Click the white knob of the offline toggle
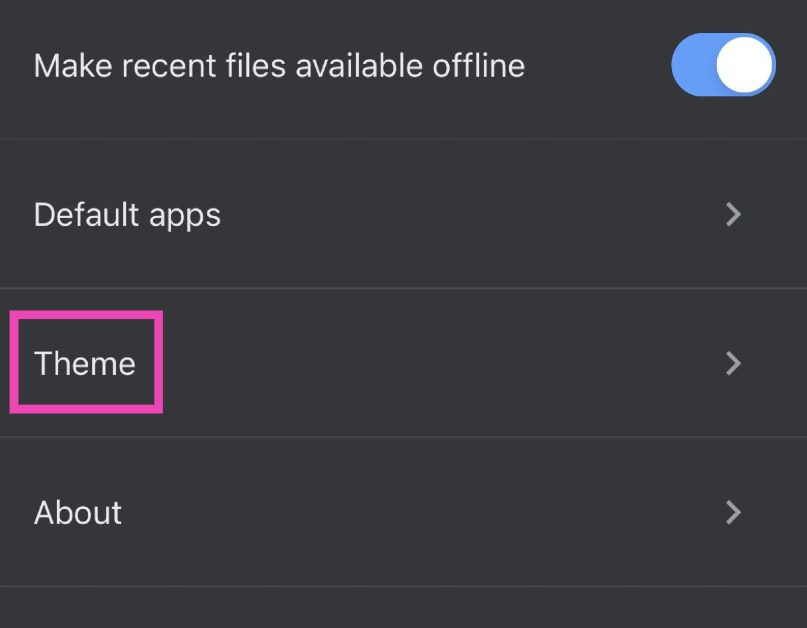This screenshot has height=628, width=807. [744, 66]
